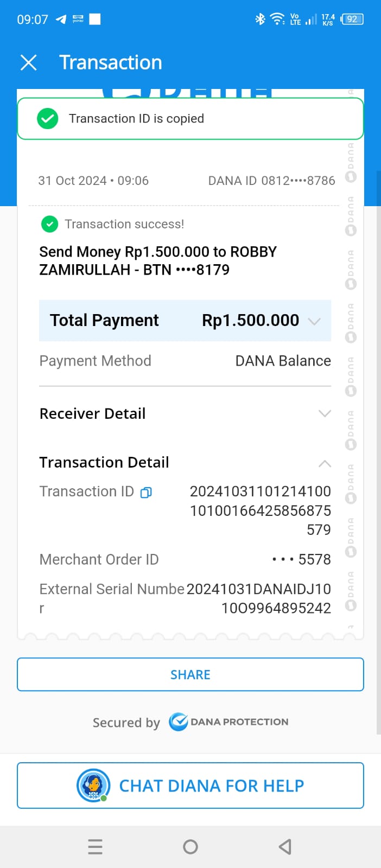
Task: Tap the 'Transaction ID is copied' notification
Action: [x=190, y=119]
